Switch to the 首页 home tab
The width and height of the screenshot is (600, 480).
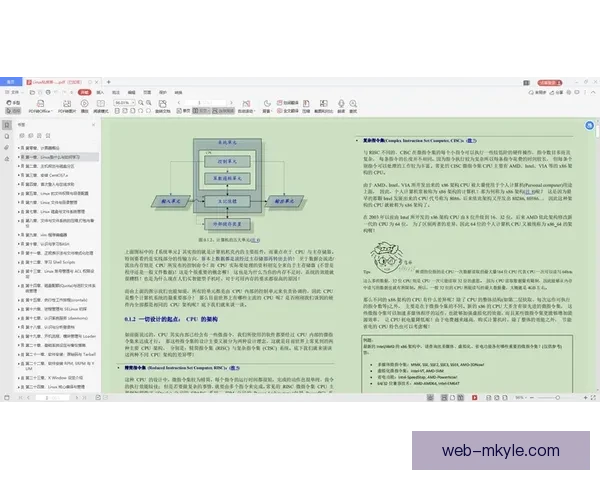coord(11,80)
